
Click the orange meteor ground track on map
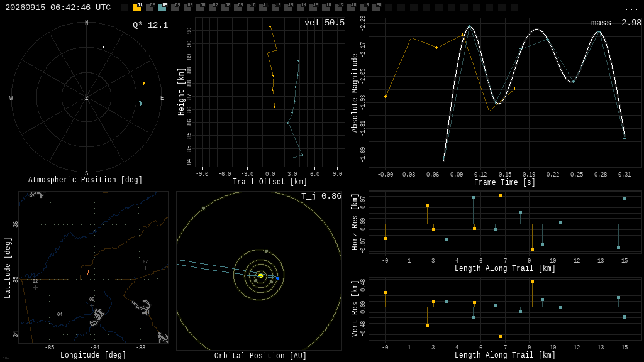point(88,272)
